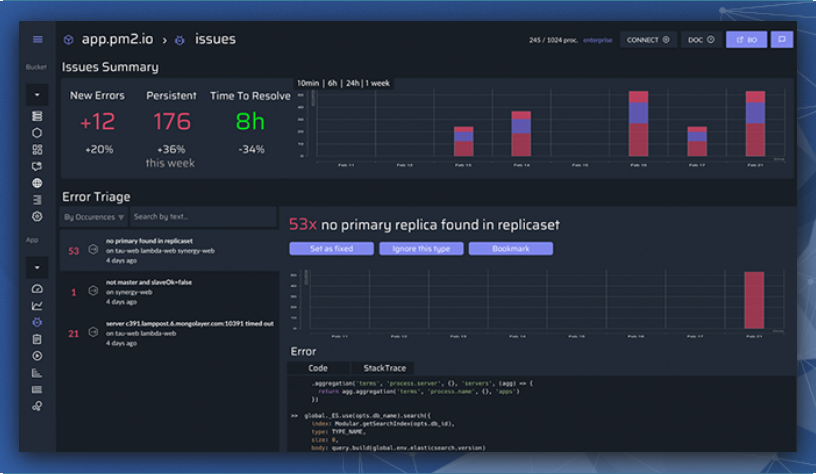Focus the 'Search by text...' field
This screenshot has height=474, width=816.
click(203, 217)
